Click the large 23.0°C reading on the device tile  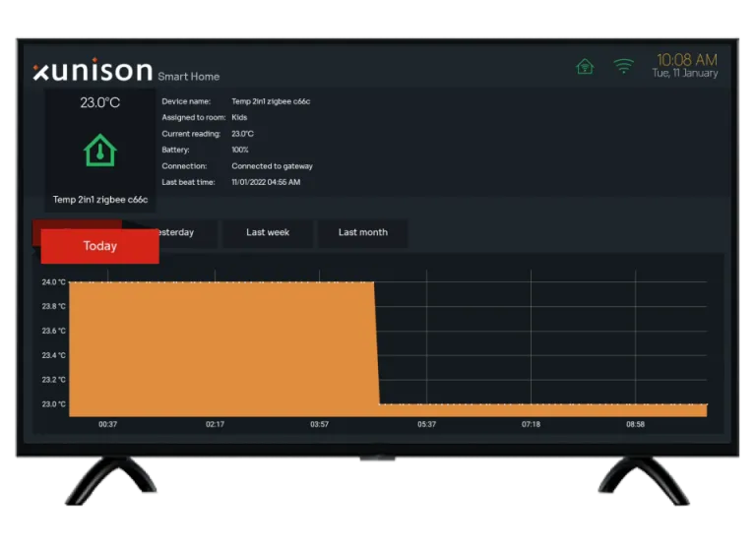[x=99, y=102]
